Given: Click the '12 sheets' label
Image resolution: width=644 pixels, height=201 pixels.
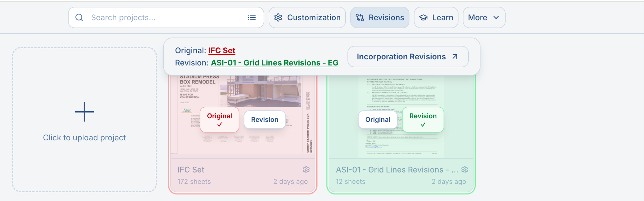Looking at the screenshot, I should (x=350, y=182).
